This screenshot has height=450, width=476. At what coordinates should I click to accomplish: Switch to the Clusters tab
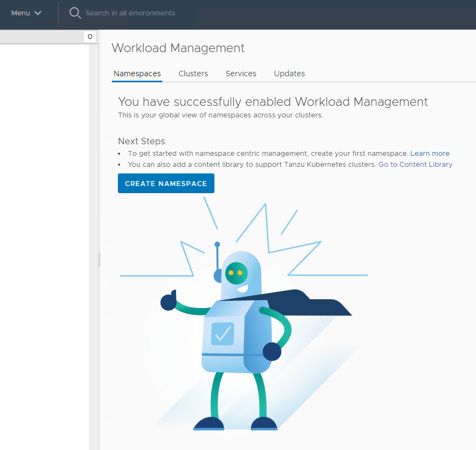click(x=193, y=74)
